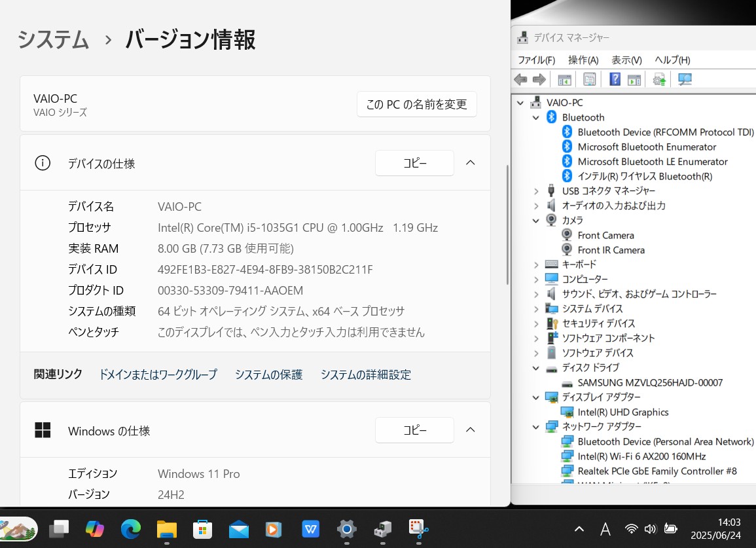Click the back arrow in Device Manager
The width and height of the screenshot is (756, 548).
[x=520, y=79]
